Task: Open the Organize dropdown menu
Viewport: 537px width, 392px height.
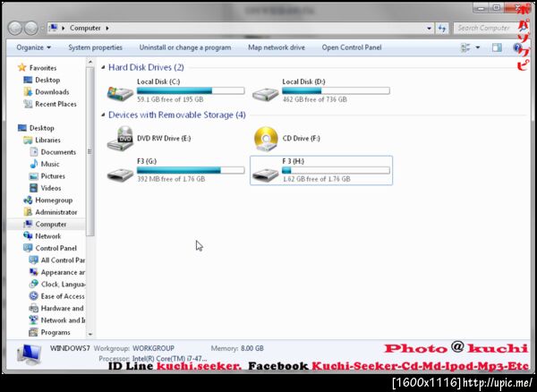Action: 34,47
